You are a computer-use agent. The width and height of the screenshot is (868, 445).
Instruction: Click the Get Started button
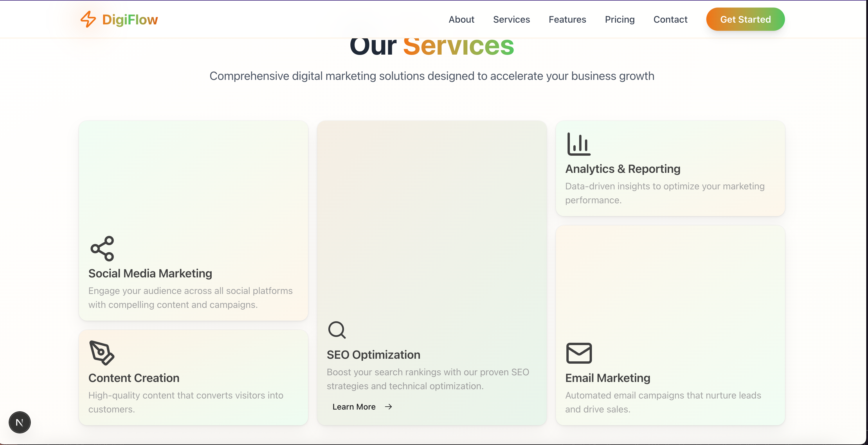tap(745, 19)
